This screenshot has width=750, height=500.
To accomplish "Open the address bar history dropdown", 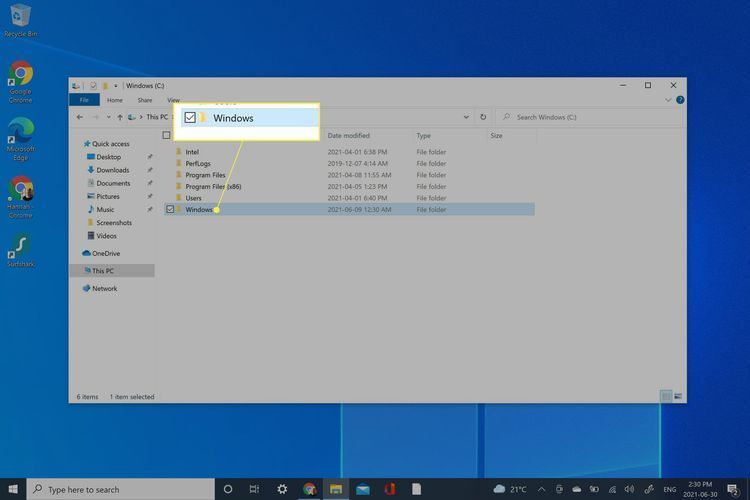I will [467, 117].
